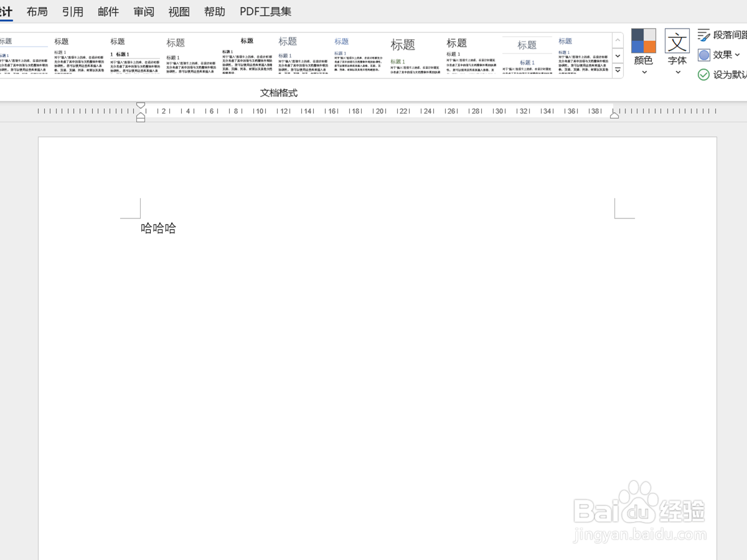
Task: Select style set with bold centered 标题
Action: (x=247, y=55)
